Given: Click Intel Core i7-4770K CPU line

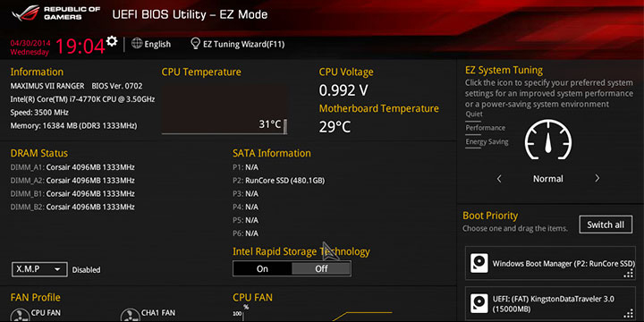Looking at the screenshot, I should [82, 99].
